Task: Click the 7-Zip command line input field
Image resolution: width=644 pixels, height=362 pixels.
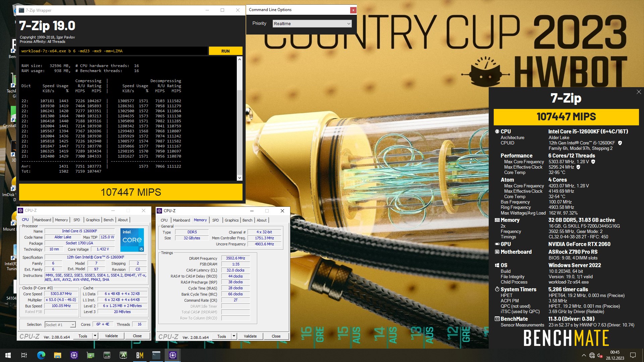Action: point(113,51)
